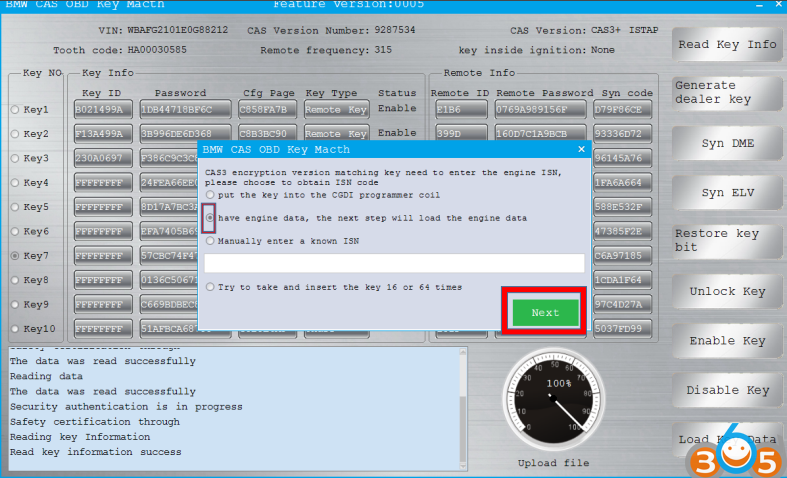787x478 pixels.
Task: Click the ISN text input field
Action: point(394,263)
